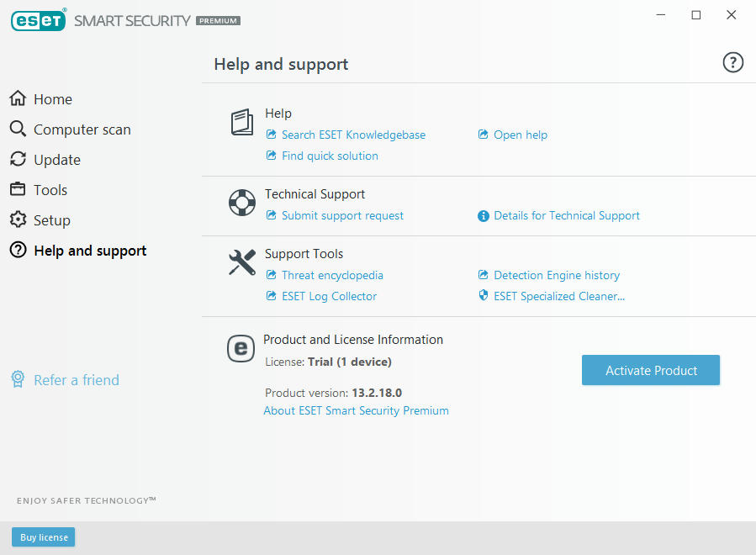Image resolution: width=756 pixels, height=555 pixels.
Task: Click the icon beside Open help
Action: 483,134
